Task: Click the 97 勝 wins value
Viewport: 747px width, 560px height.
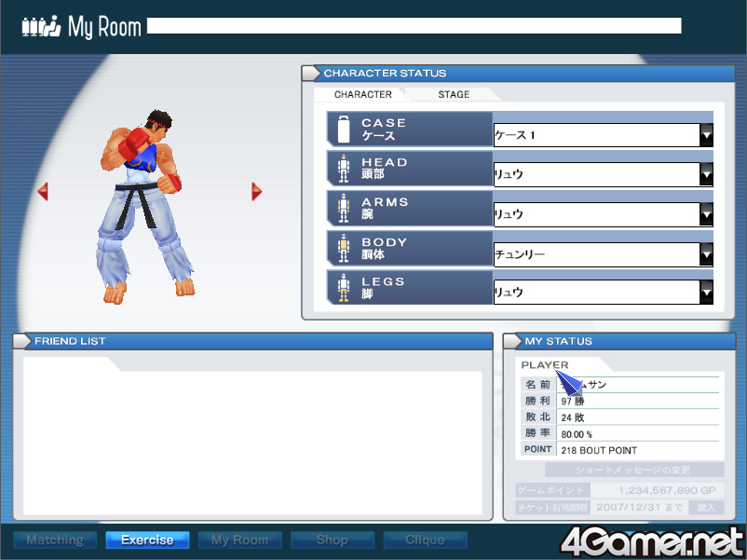Action: pyautogui.click(x=573, y=401)
